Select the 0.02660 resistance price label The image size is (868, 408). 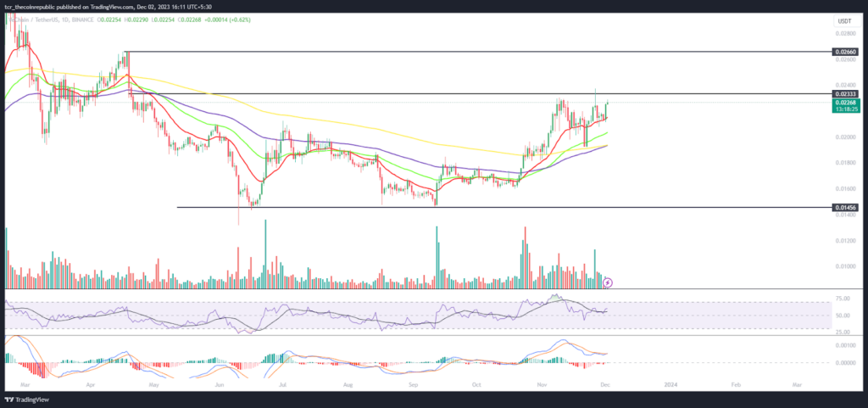tap(845, 52)
